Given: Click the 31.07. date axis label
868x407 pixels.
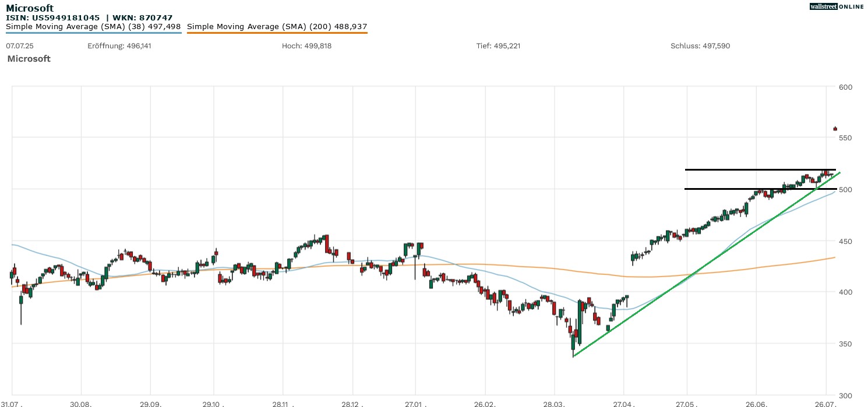Looking at the screenshot, I should pos(12,404).
